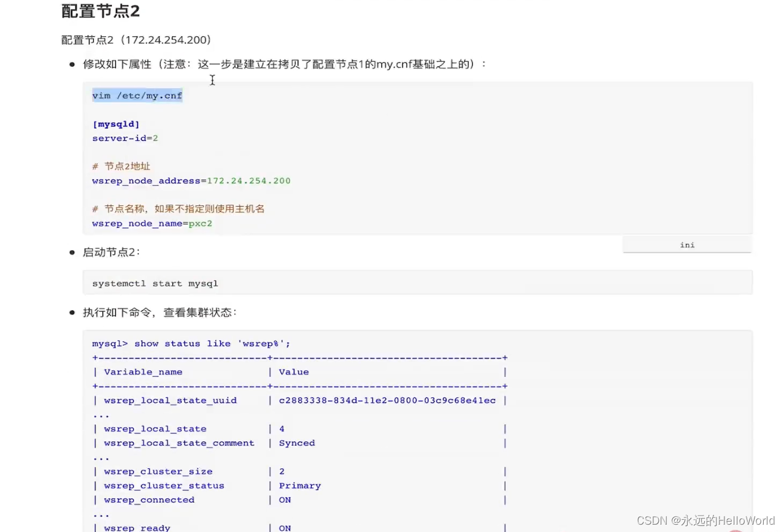
Task: Click the Synced state comment value
Action: click(296, 443)
